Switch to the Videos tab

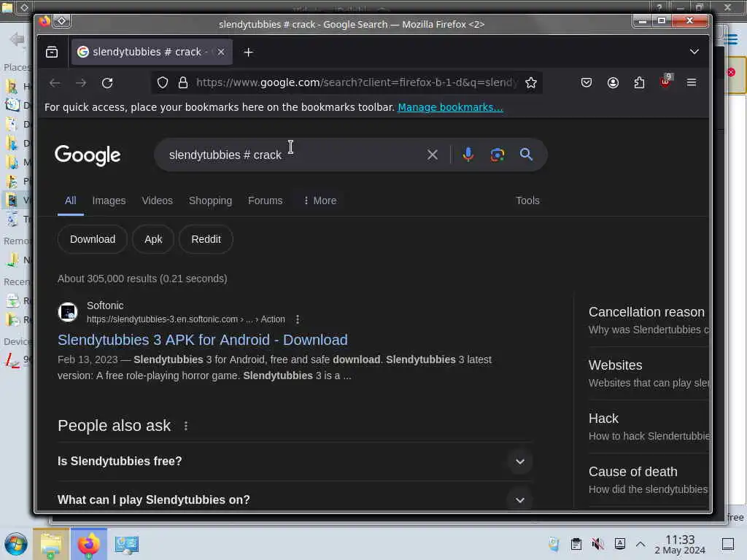tap(158, 201)
